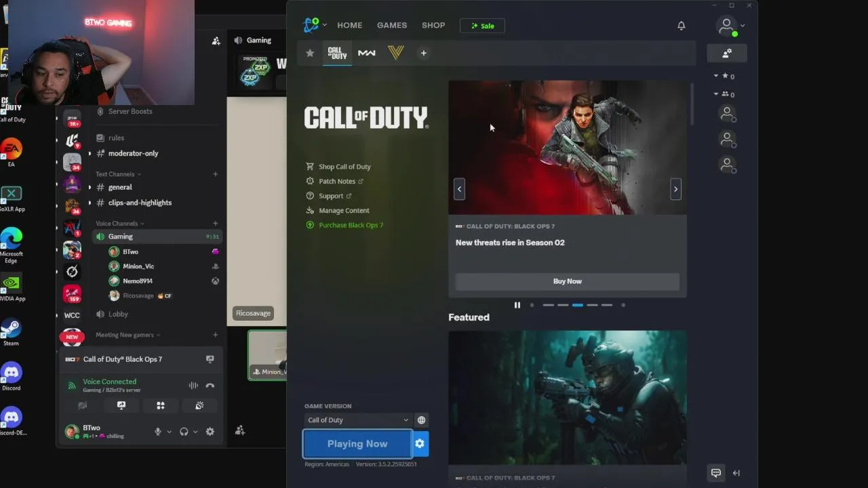868x488 pixels.
Task: Jump to the first carousel dot
Action: 532,305
